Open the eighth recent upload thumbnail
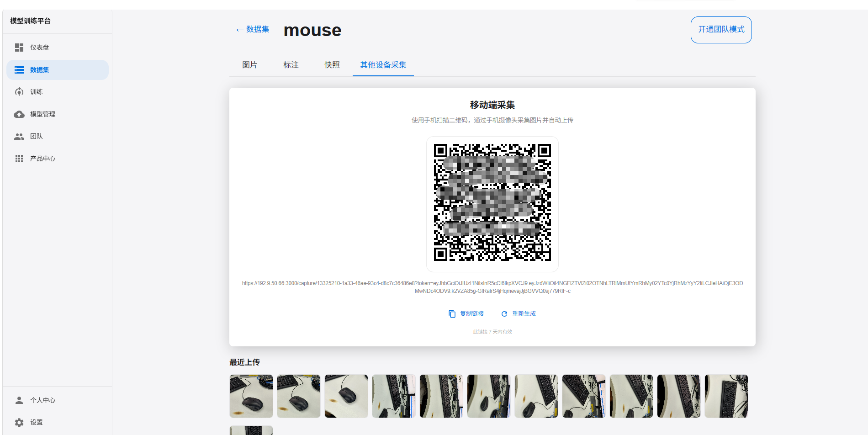This screenshot has height=435, width=868. 584,396
